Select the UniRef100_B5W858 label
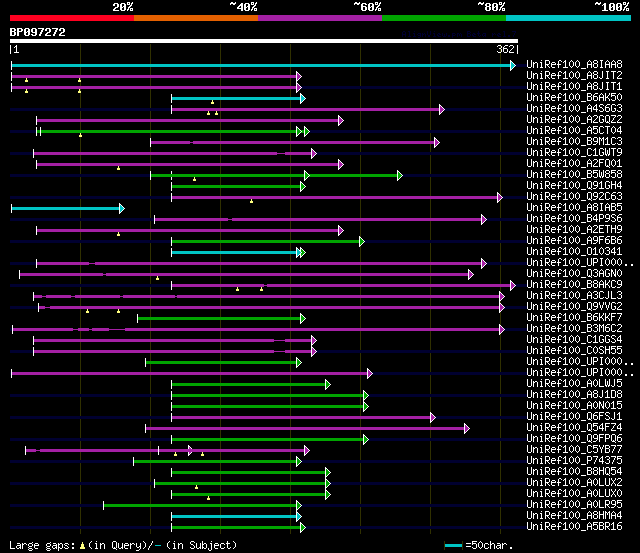The width and height of the screenshot is (640, 553). click(574, 175)
